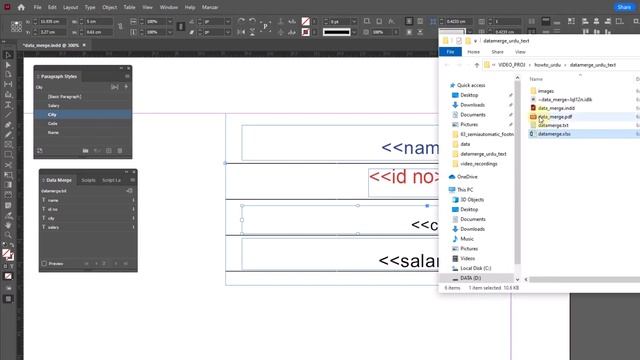The width and height of the screenshot is (640, 360).
Task: Click the constrain proportions chain icon
Action: [120, 27]
